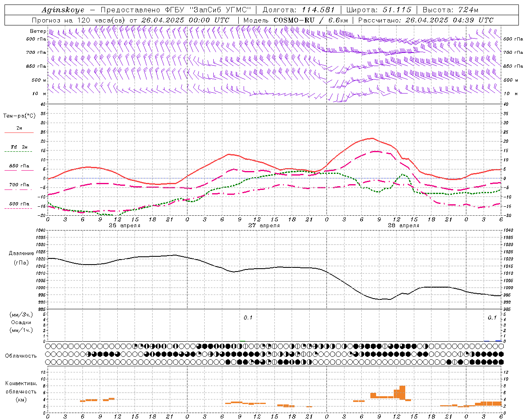The width and height of the screenshot is (525, 420).
Task: Click the '28 апреля' date label
Action: [404, 226]
